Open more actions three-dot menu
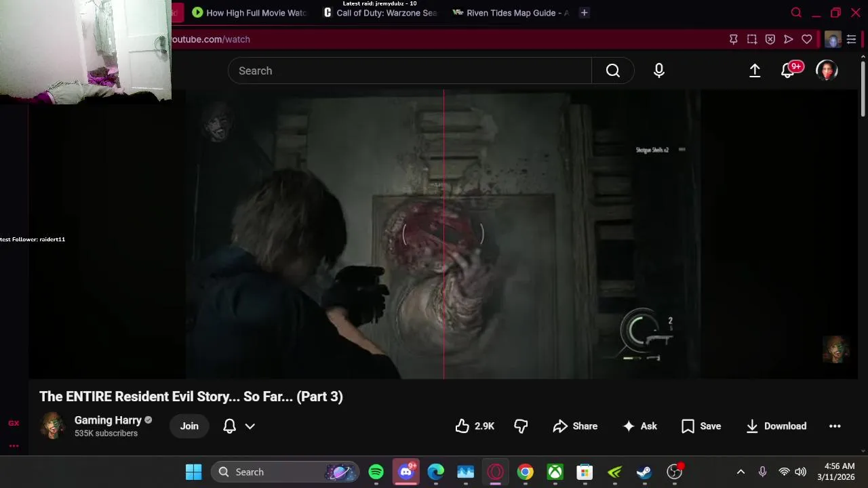Image resolution: width=868 pixels, height=488 pixels. (835, 426)
